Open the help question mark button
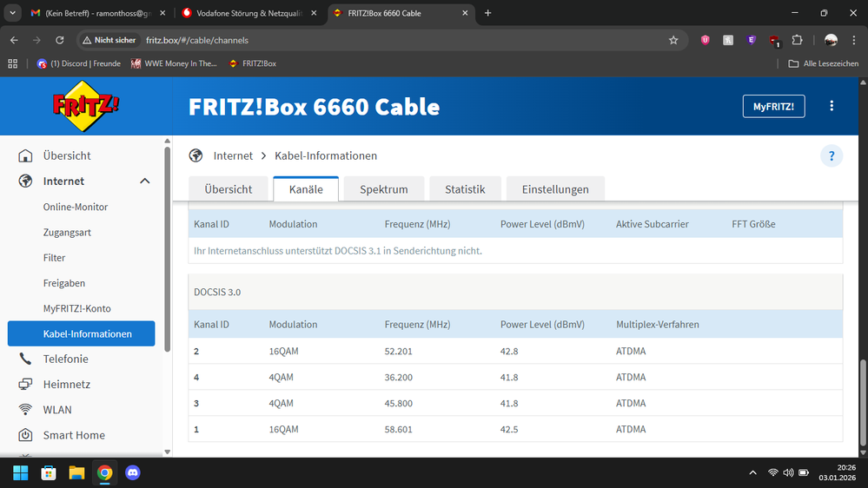 [x=831, y=156]
